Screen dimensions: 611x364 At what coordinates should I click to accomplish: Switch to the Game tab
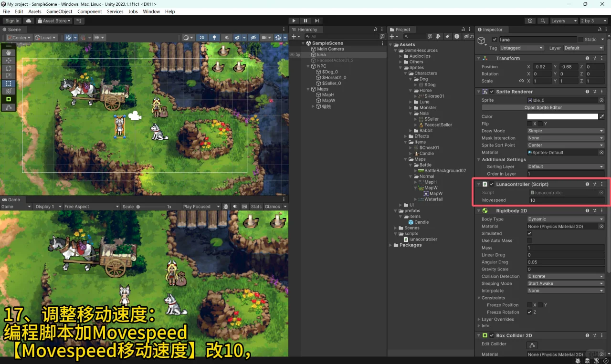point(11,199)
